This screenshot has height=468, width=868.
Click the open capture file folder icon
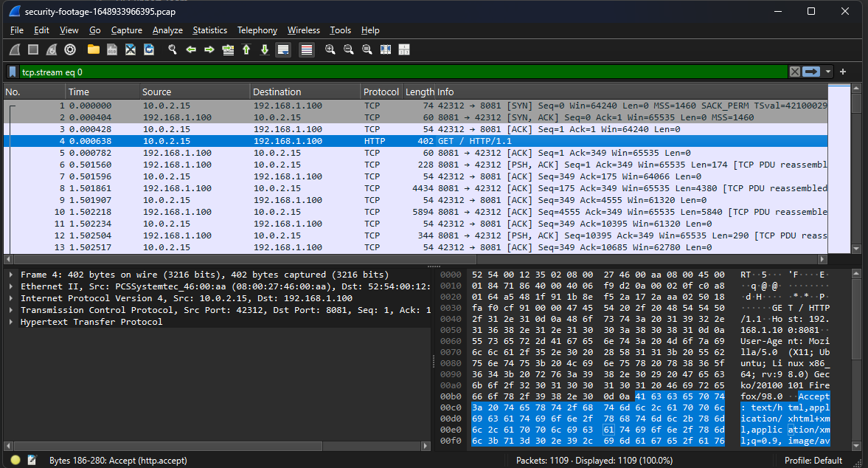click(x=93, y=49)
